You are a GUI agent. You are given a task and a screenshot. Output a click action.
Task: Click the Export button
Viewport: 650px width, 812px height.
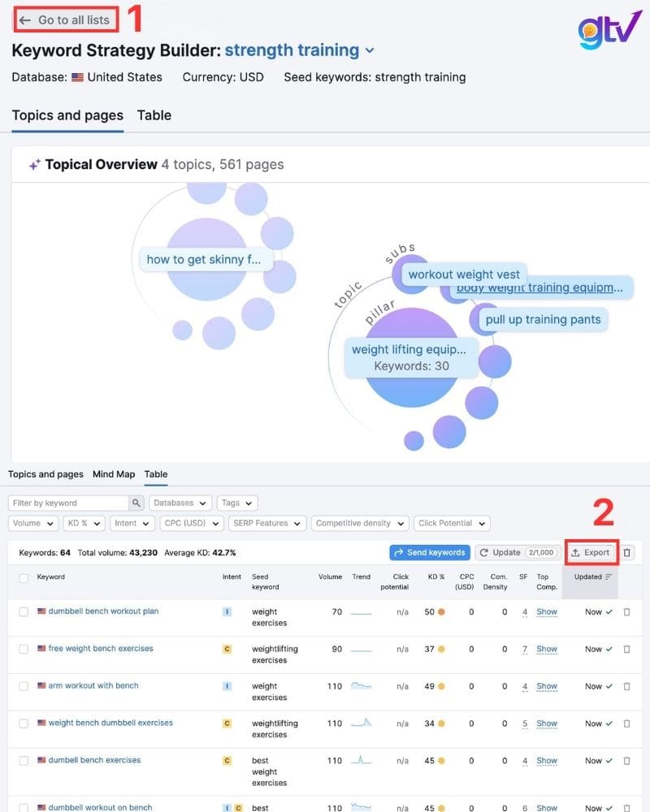click(591, 552)
